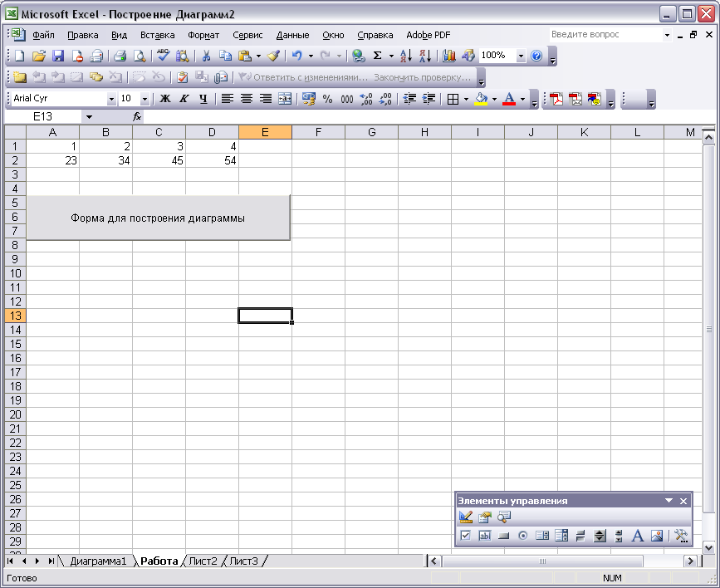Screen dimensions: 720x588
Task: Save the workbook with the floppy icon
Action: coord(58,56)
